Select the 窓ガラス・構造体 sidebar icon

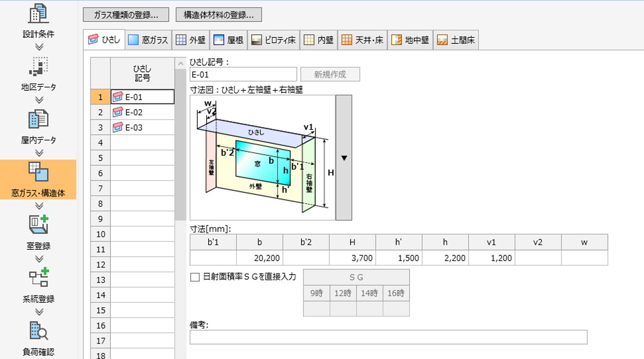[38, 173]
